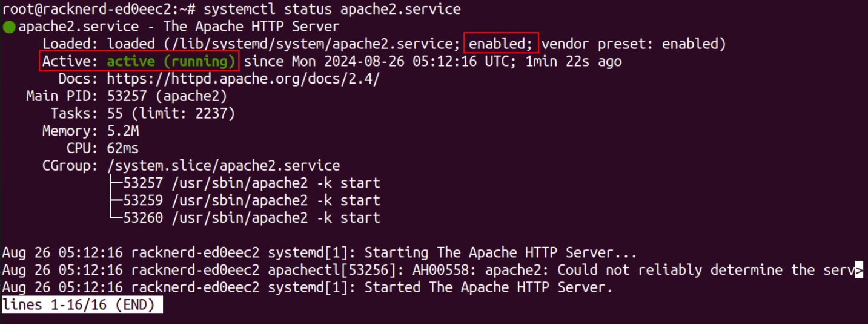Click the 'systemctl status apache2.service' command
Viewport: 868px width, 325px height.
tap(332, 9)
